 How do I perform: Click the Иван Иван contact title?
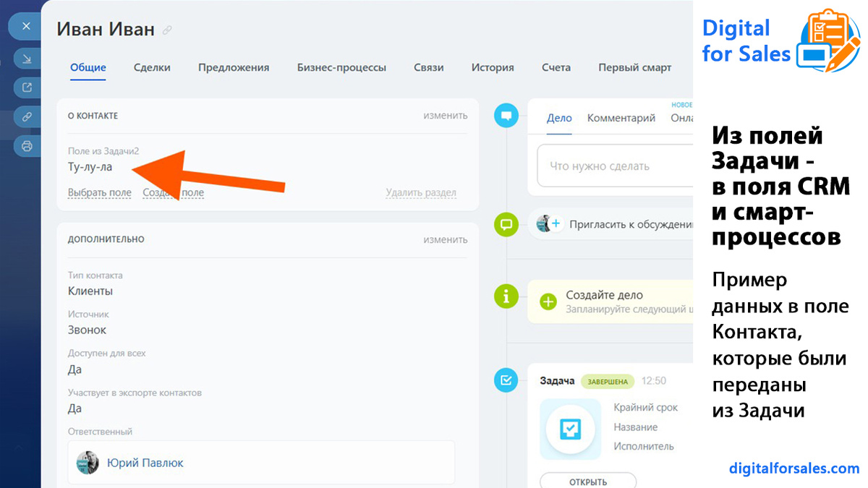pyautogui.click(x=106, y=30)
